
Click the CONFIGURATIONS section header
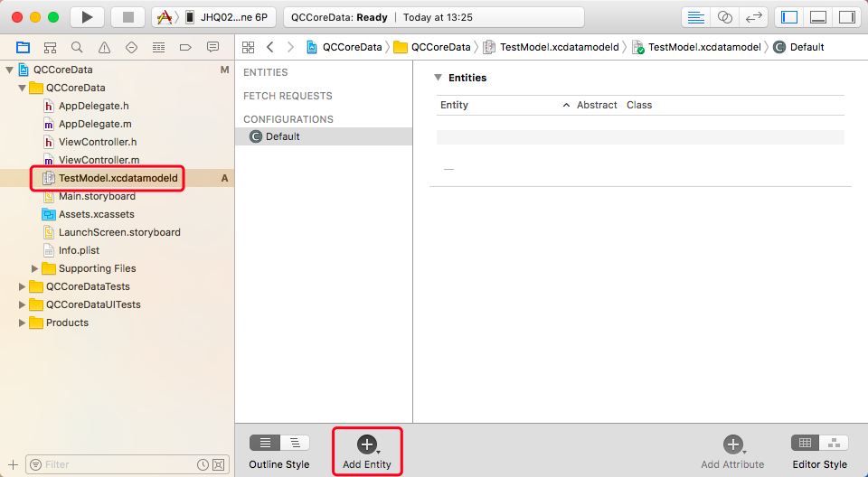tap(288, 119)
